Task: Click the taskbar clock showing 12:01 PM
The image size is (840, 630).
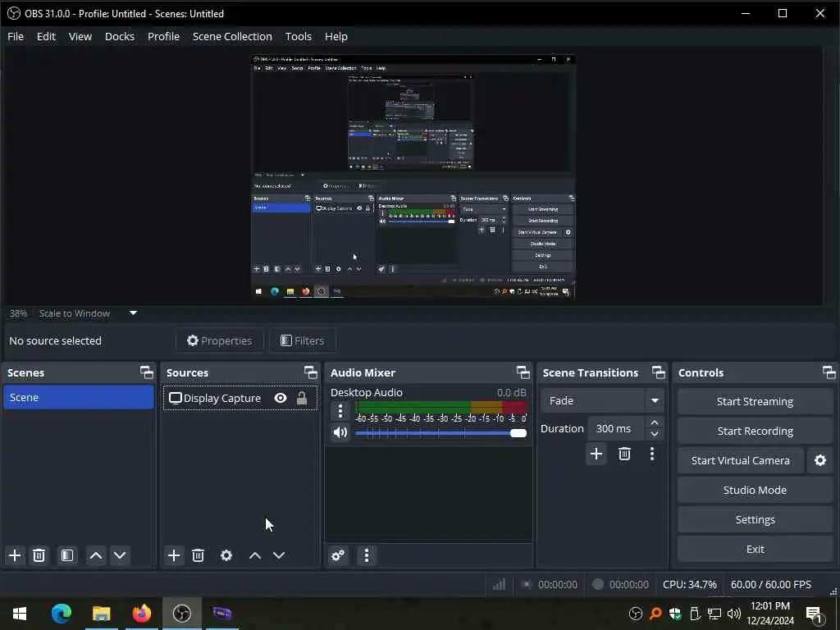Action: click(770, 614)
